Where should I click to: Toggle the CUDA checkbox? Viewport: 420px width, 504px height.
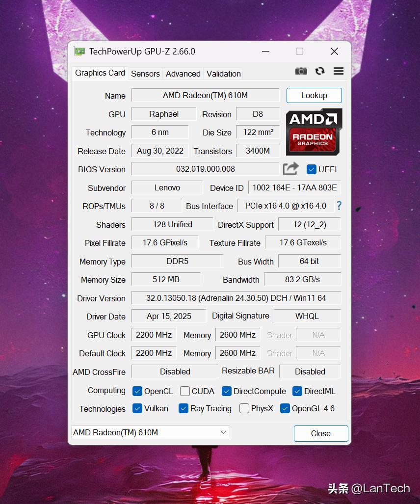click(185, 391)
